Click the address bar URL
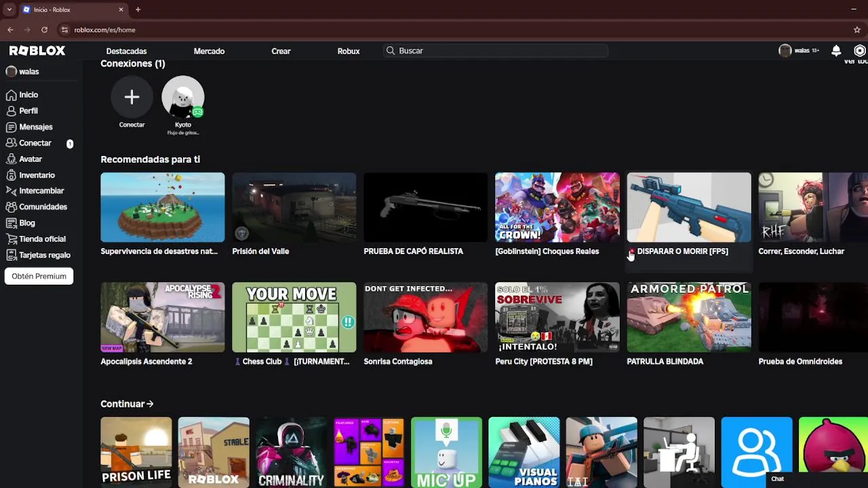 104,30
